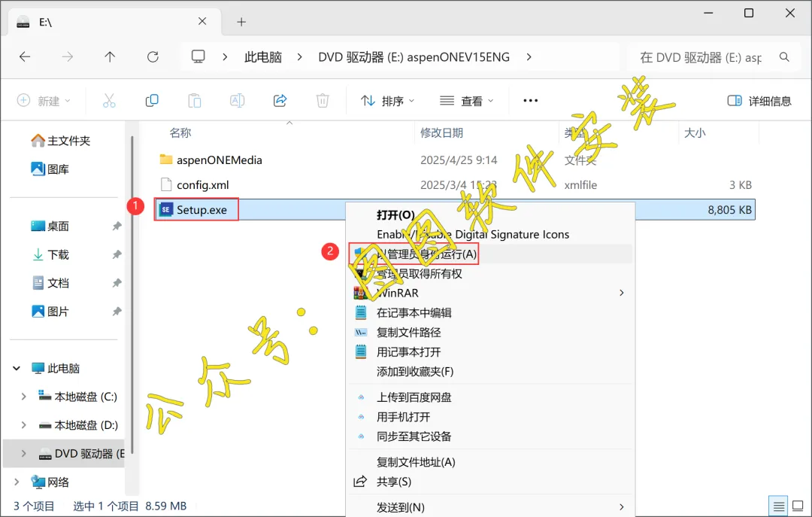Choose 管理员取得所有权

419,273
